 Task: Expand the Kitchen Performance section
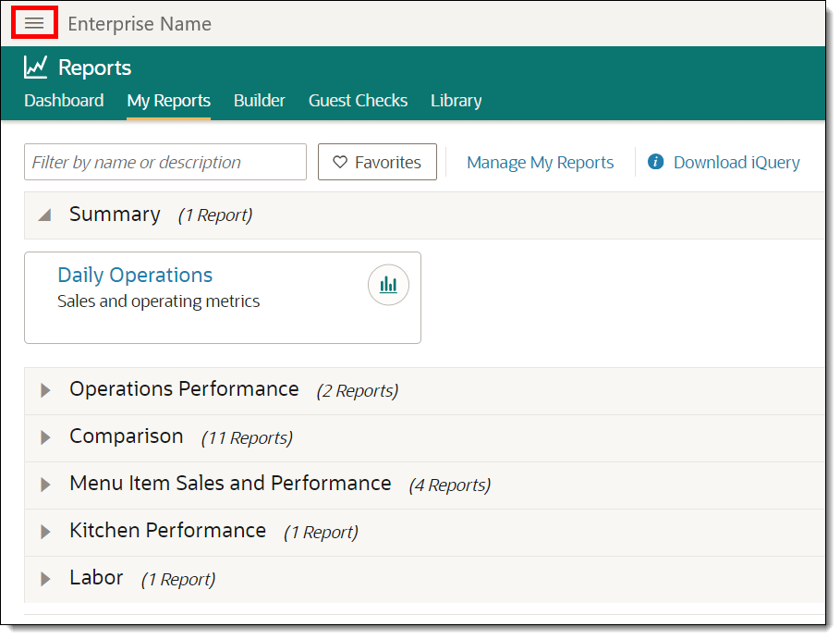pos(45,532)
